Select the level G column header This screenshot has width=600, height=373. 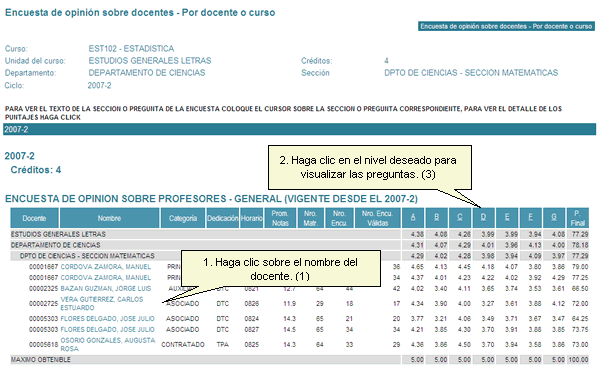[x=554, y=218]
